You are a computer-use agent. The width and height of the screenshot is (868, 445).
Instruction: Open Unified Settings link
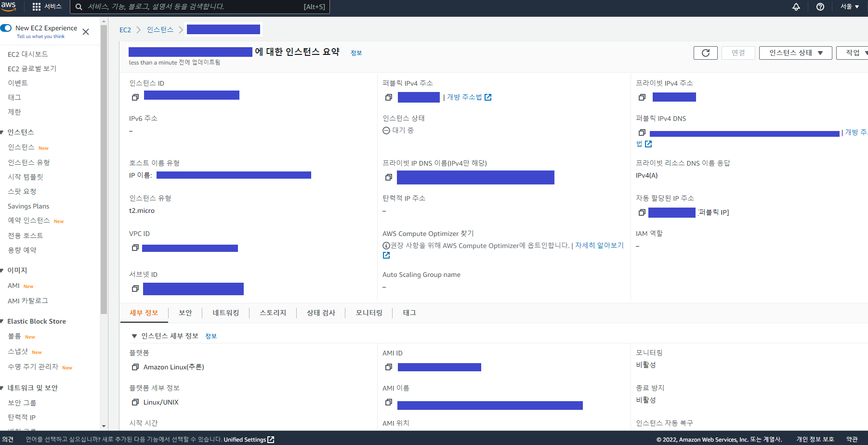pos(249,439)
